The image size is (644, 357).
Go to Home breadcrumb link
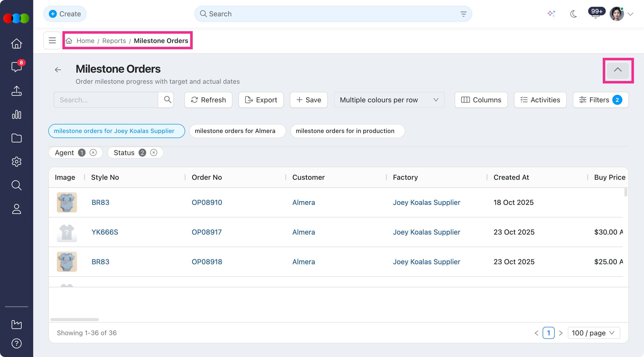point(86,41)
